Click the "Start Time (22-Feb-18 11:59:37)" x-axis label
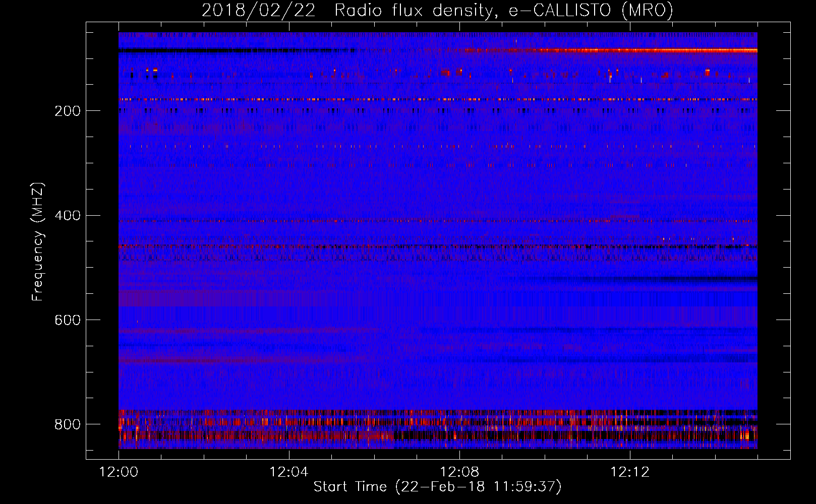Viewport: 816px width, 504px height. click(x=437, y=487)
